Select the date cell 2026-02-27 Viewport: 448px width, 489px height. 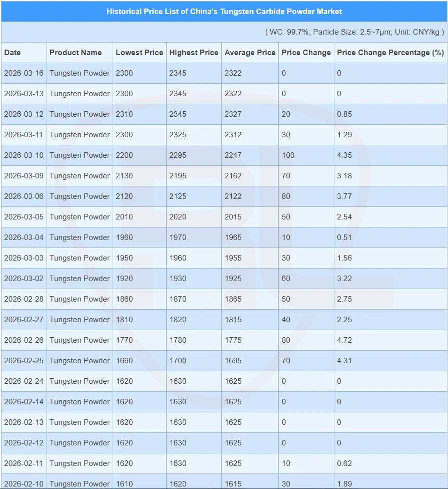click(x=24, y=320)
